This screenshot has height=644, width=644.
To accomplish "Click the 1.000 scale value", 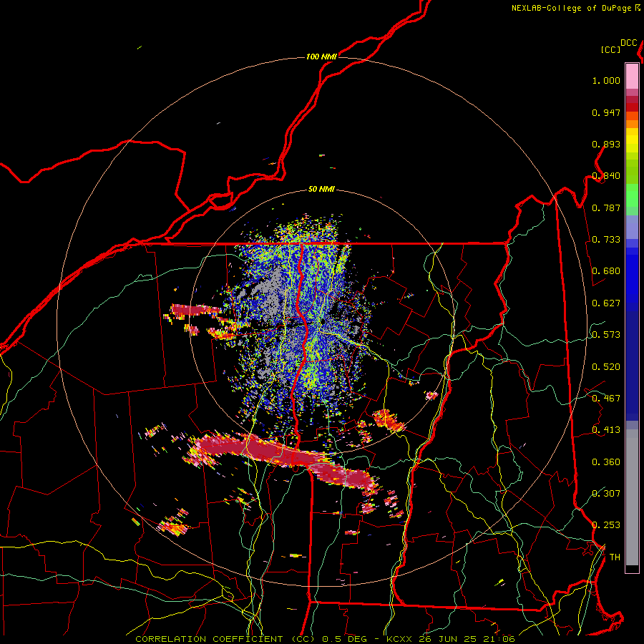I will (606, 80).
